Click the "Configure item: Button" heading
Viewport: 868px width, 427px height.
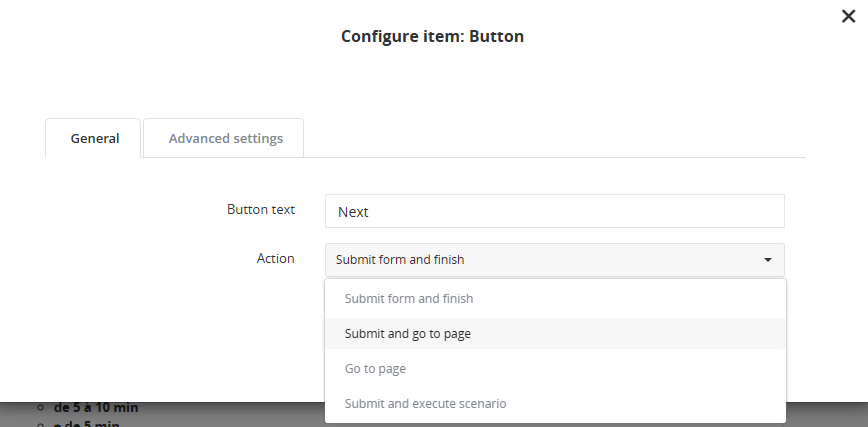(x=432, y=36)
